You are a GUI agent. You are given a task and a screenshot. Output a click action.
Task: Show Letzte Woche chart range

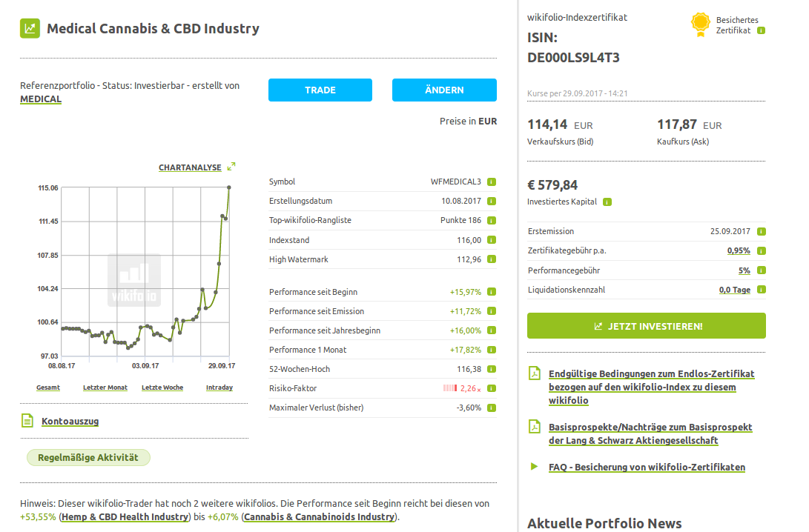point(162,388)
